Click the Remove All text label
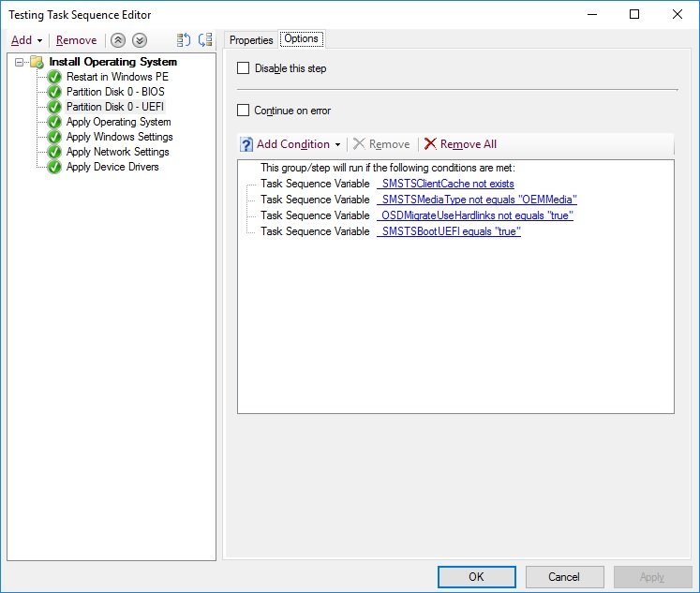 (469, 144)
